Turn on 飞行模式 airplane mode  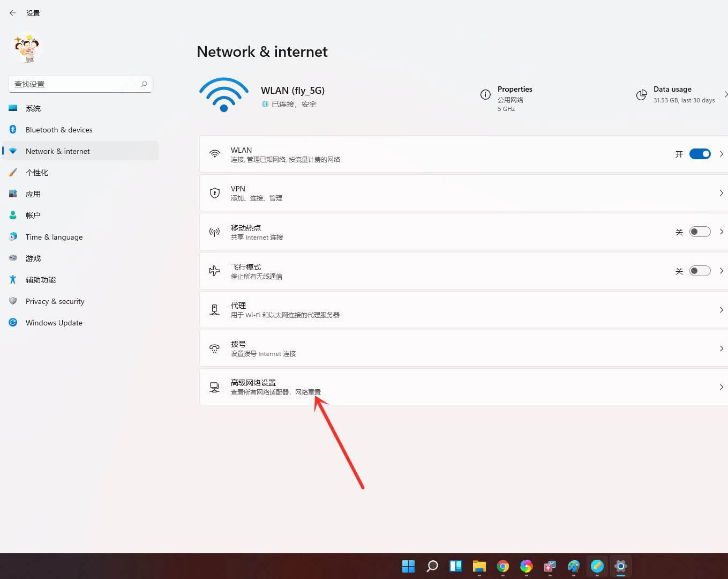tap(700, 271)
